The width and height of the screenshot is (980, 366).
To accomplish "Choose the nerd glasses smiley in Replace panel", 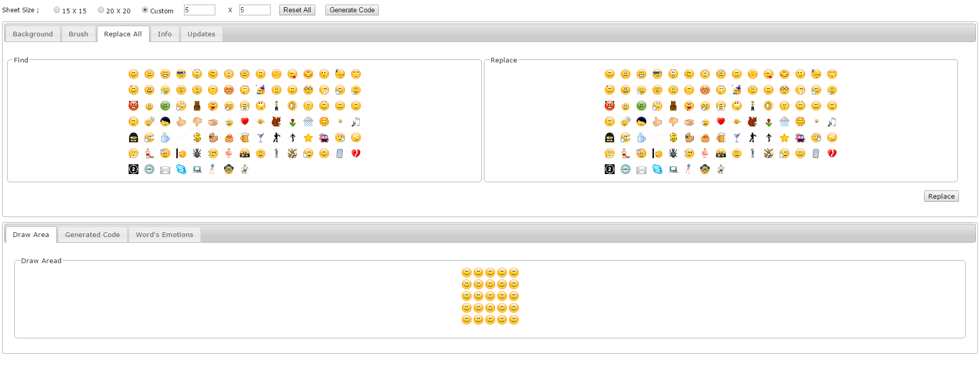I will tap(784, 90).
